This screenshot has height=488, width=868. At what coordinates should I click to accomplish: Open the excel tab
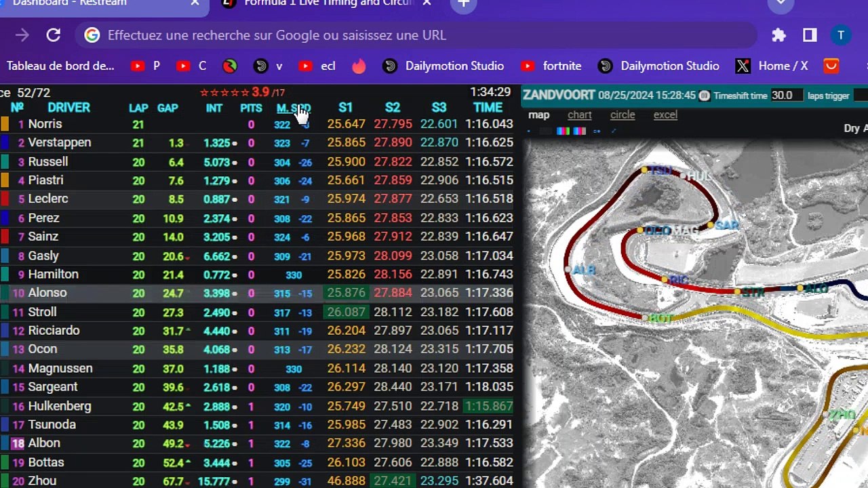pos(665,115)
